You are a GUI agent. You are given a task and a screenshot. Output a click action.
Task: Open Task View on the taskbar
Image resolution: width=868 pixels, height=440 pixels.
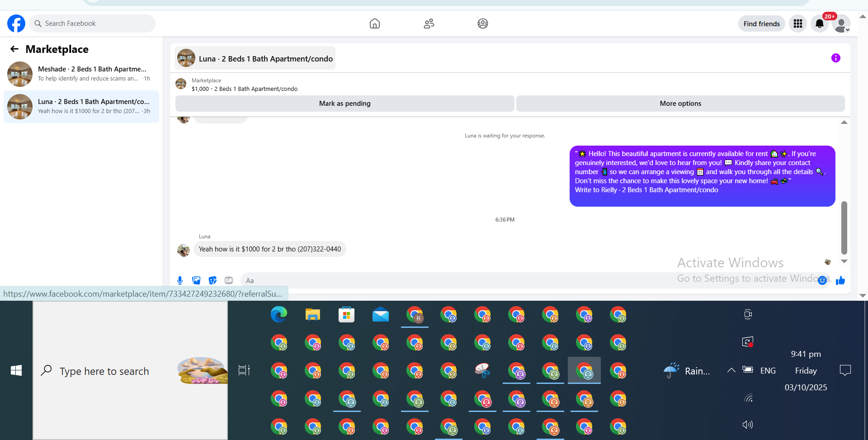244,370
